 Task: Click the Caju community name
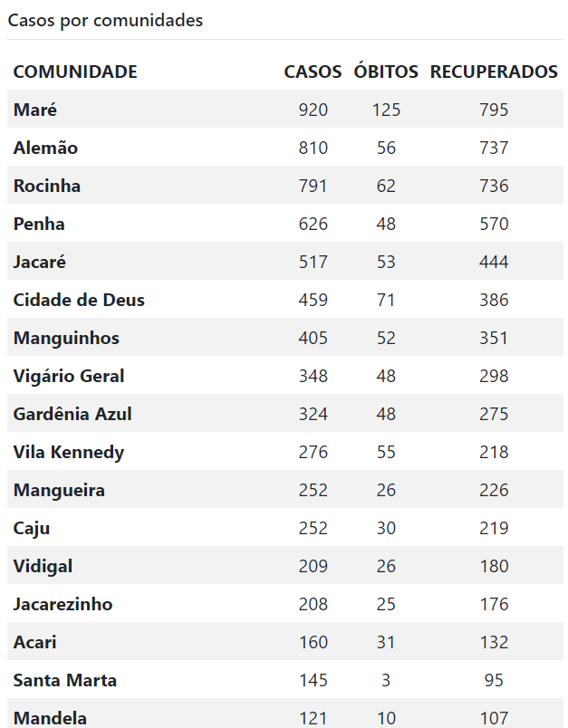click(32, 529)
